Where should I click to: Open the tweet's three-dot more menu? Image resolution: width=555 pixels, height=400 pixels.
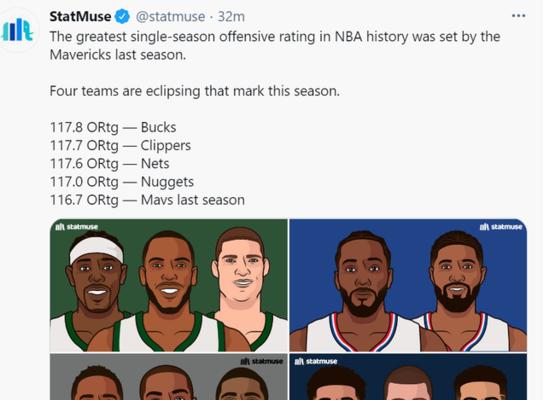tap(518, 16)
